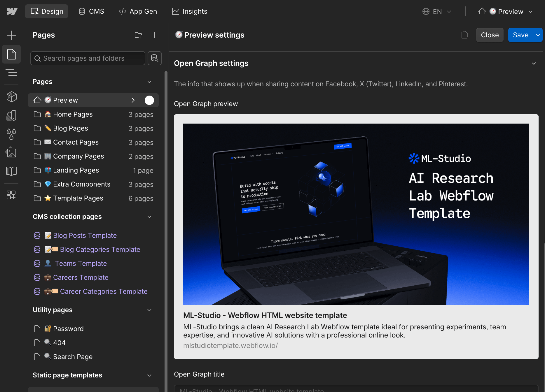Click the search pages and folders field

pyautogui.click(x=88, y=58)
